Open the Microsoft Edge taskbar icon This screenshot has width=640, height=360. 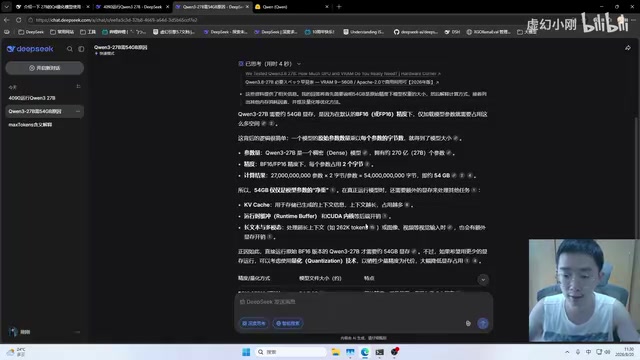365,352
